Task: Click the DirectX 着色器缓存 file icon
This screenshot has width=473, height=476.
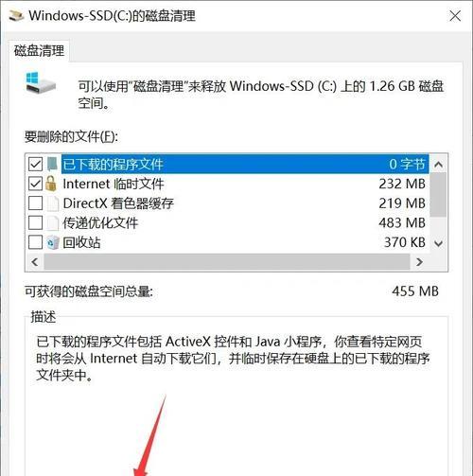Action: tap(53, 203)
